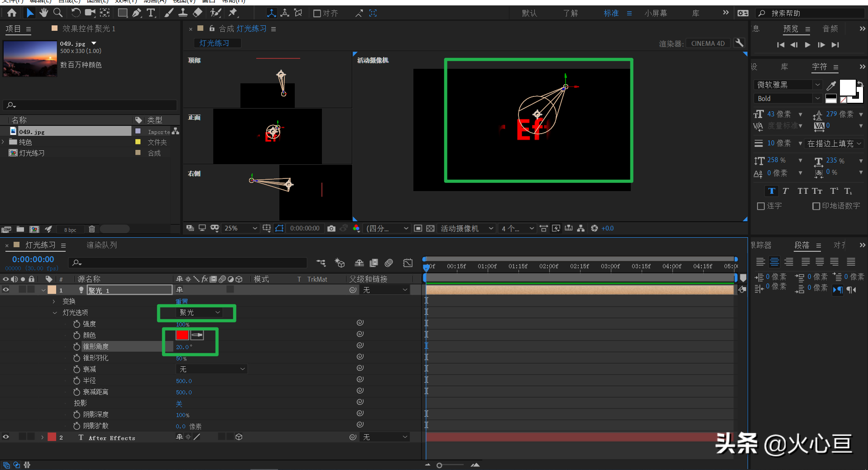Toggle 强度 stopwatch keyframing
This screenshot has height=470, width=868.
(77, 324)
